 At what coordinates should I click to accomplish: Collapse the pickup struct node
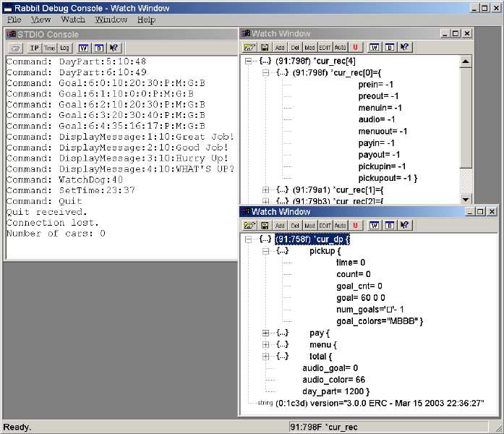click(x=265, y=251)
